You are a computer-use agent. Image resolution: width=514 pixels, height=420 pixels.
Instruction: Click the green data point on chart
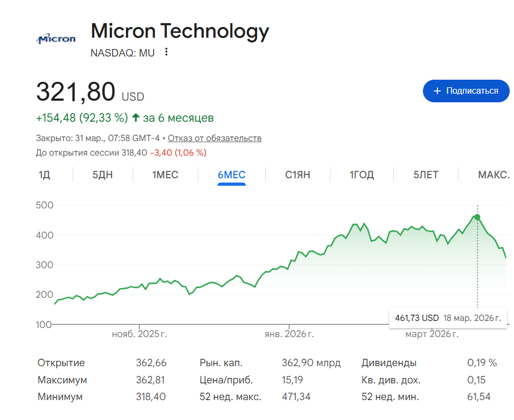[x=477, y=217]
